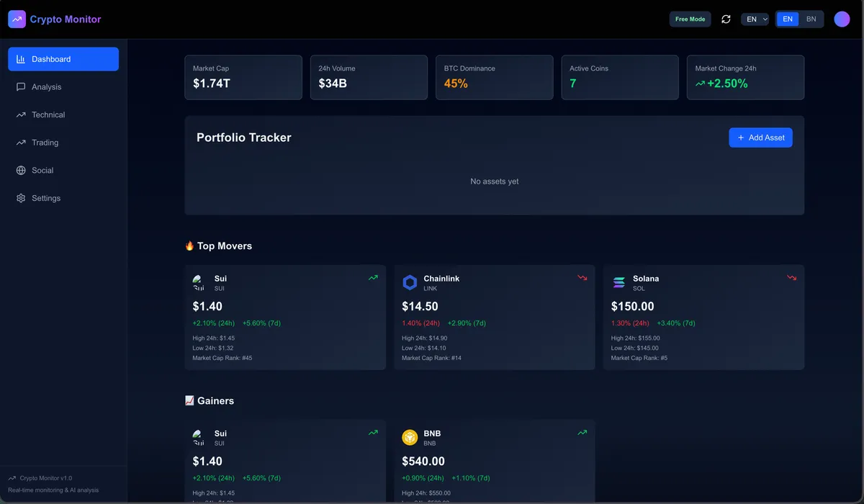
Task: Click the Trading trend line icon
Action: 21,143
